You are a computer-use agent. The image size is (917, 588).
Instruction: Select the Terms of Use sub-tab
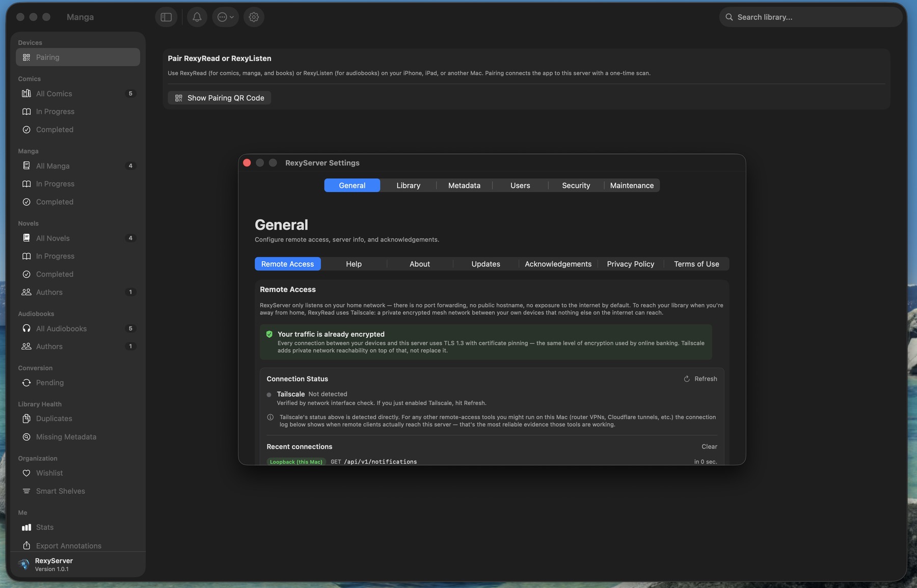(x=696, y=264)
